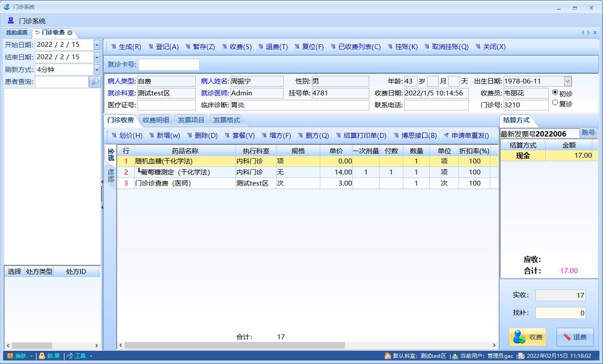603x364 pixels.
Task: Click the 处方类型 column header
Action: [x=39, y=272]
